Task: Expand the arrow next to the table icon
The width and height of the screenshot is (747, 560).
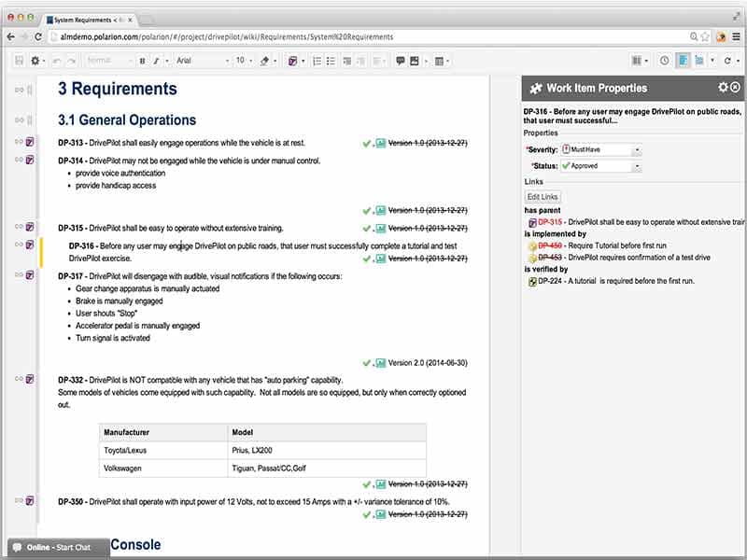Action: point(448,62)
